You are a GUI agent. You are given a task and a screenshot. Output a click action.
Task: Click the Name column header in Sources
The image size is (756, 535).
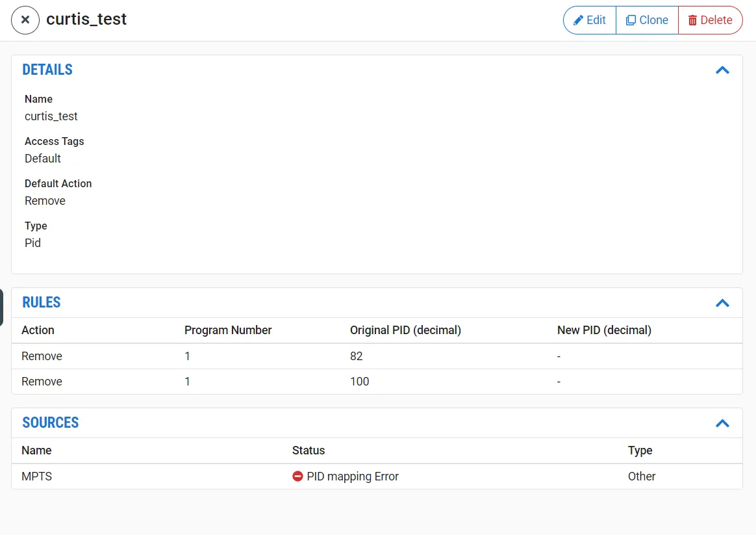36,450
